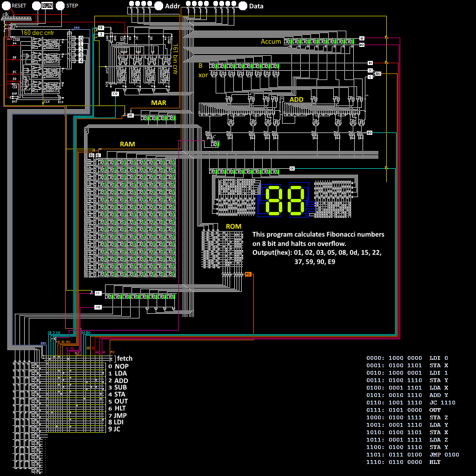Click the CO box near the 160 dec counter
The height and width of the screenshot is (476, 476).
115,94
